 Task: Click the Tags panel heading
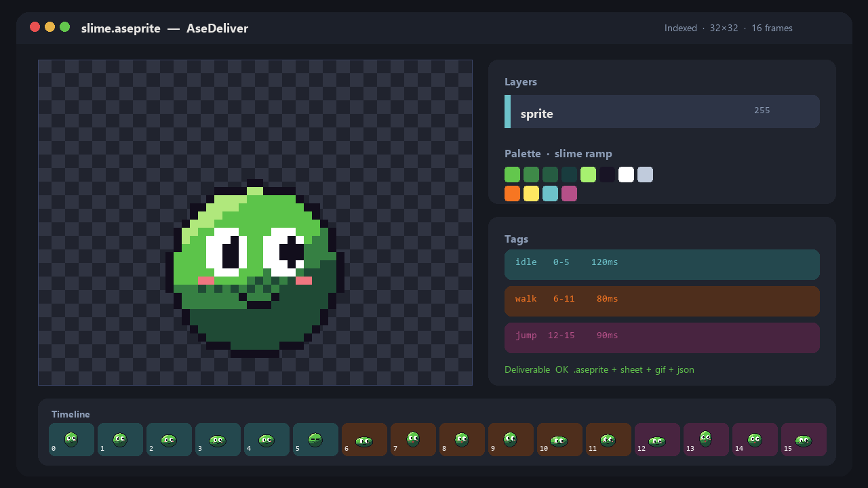[516, 239]
